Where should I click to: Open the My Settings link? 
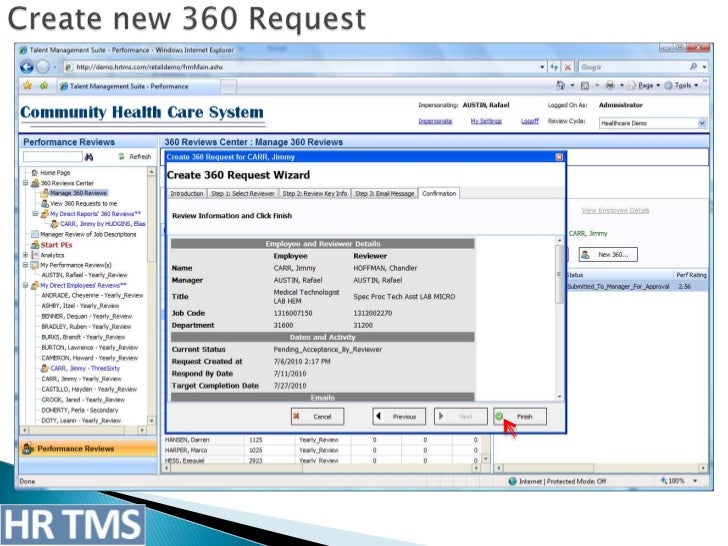pyautogui.click(x=486, y=121)
